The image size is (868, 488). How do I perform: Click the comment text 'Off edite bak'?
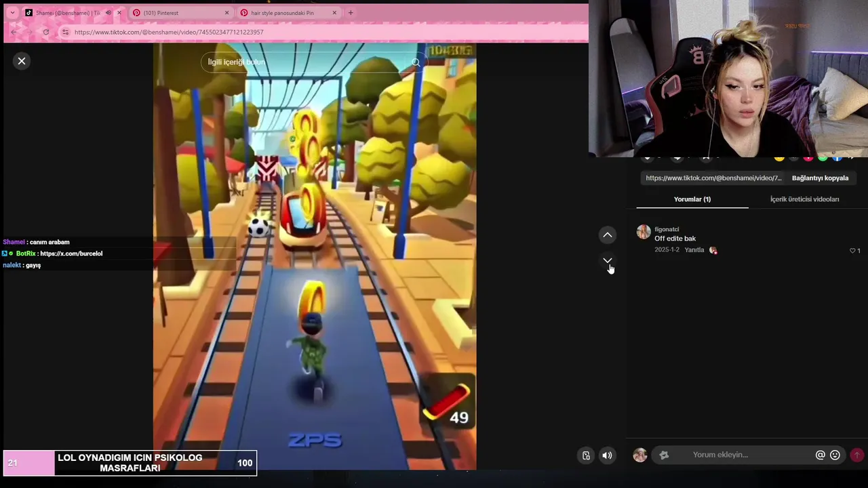click(675, 239)
